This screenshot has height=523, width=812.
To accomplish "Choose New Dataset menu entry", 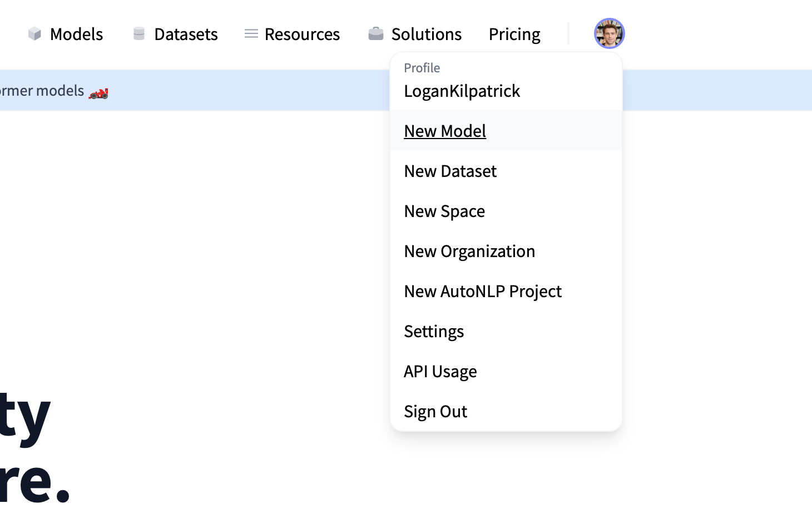I will point(450,171).
